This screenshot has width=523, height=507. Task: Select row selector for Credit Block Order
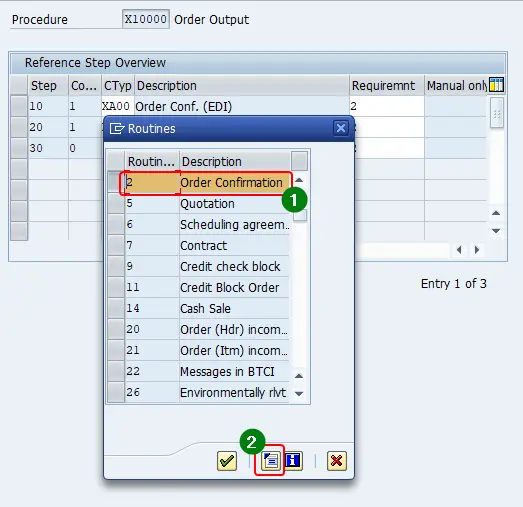(x=116, y=287)
